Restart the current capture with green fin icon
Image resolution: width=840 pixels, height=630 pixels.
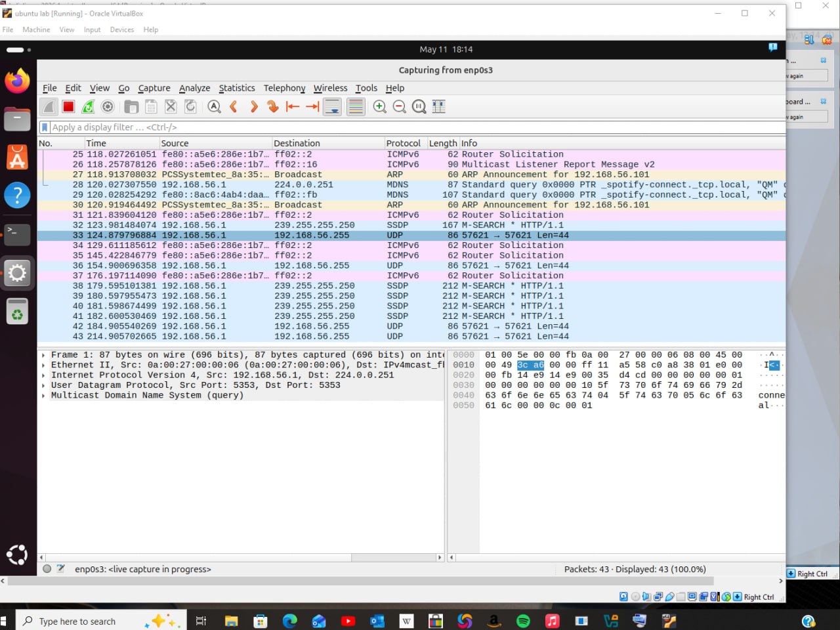pyautogui.click(x=88, y=106)
